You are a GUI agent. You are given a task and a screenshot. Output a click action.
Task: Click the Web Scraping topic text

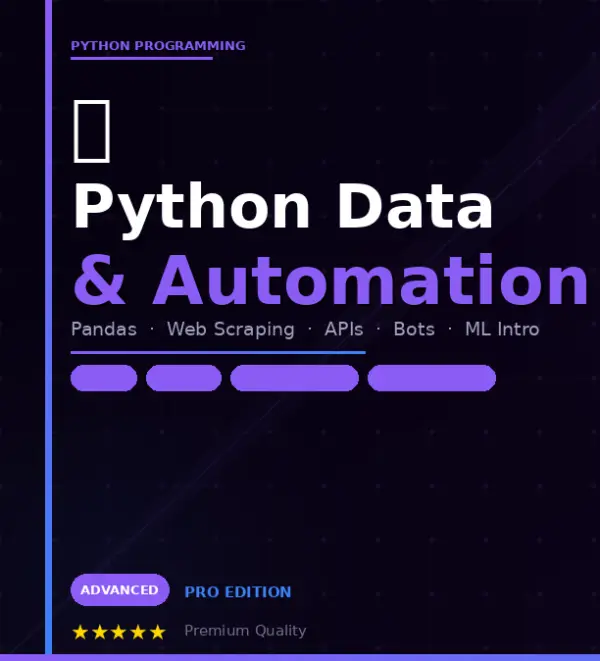pos(231,330)
